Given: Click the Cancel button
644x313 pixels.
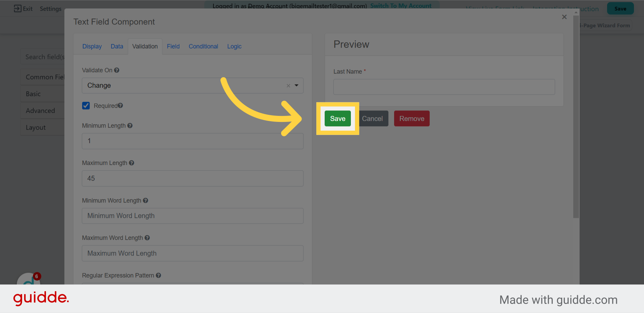Looking at the screenshot, I should [372, 119].
